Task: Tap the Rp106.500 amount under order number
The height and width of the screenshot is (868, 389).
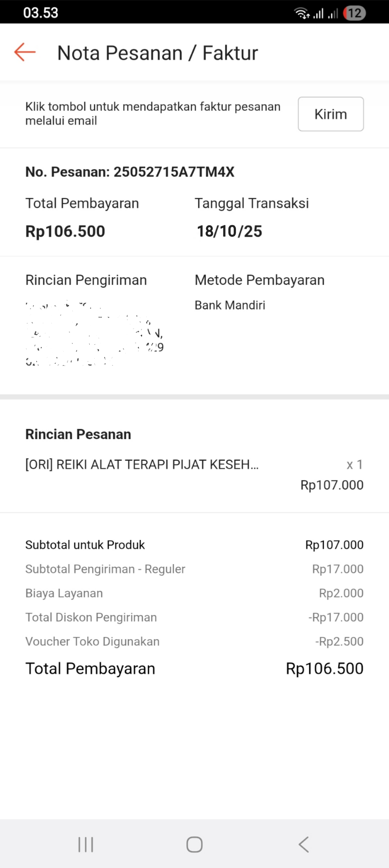Action: [x=65, y=231]
